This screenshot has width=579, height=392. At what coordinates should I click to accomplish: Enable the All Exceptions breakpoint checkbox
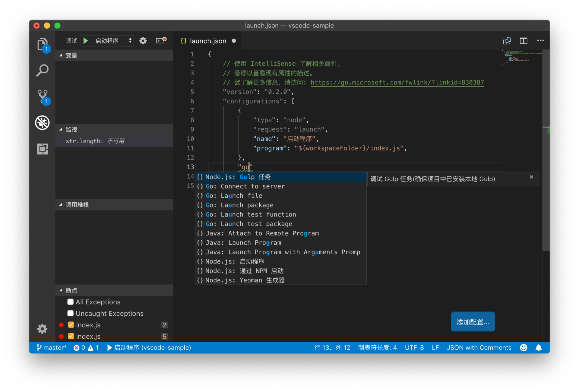[x=71, y=302]
